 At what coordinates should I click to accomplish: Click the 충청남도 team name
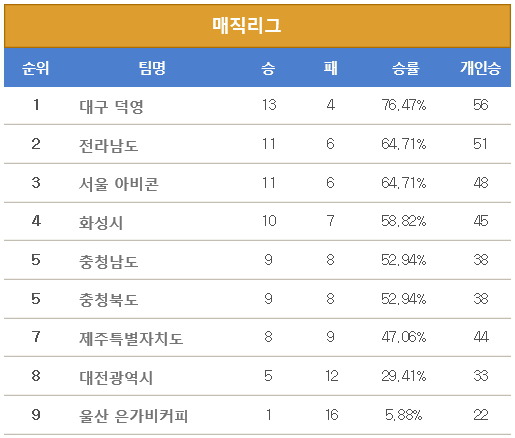click(108, 261)
